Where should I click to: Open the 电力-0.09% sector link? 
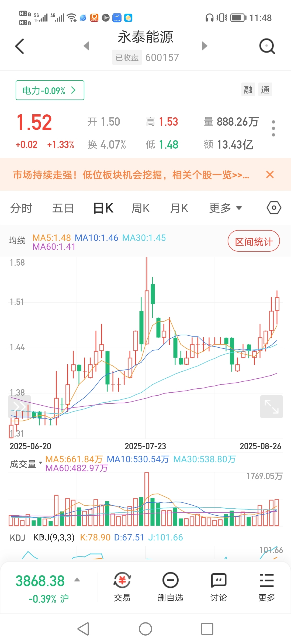pos(50,90)
